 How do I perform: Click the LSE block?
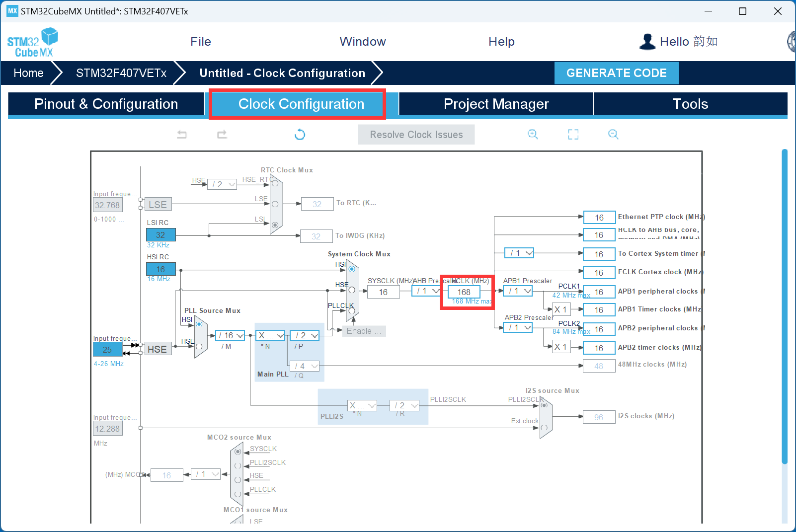[x=158, y=204]
